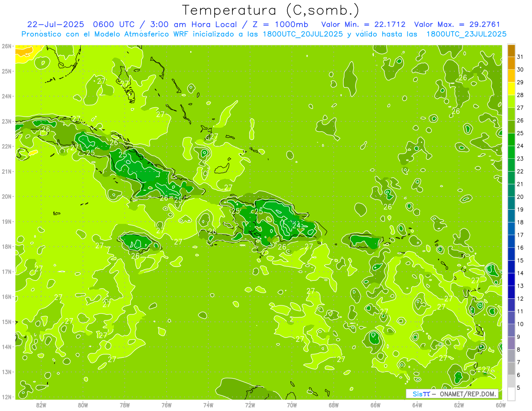
Task: Click the legend label 10
Action: click(520, 324)
